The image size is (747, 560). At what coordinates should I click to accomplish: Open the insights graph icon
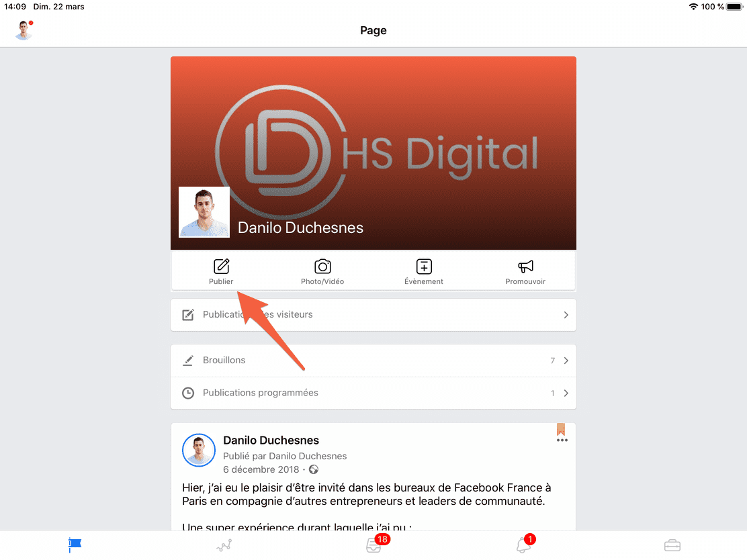224,545
